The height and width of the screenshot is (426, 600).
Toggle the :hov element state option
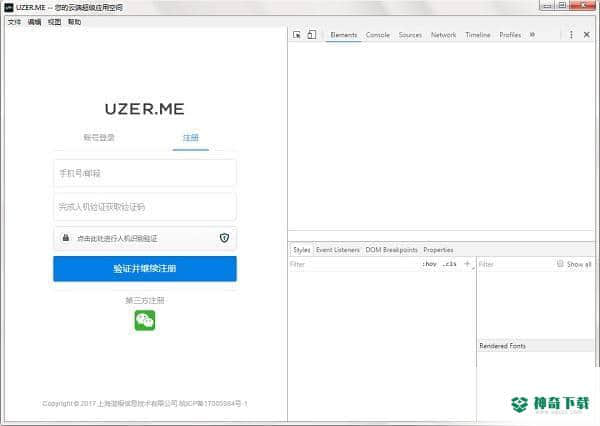(x=429, y=264)
